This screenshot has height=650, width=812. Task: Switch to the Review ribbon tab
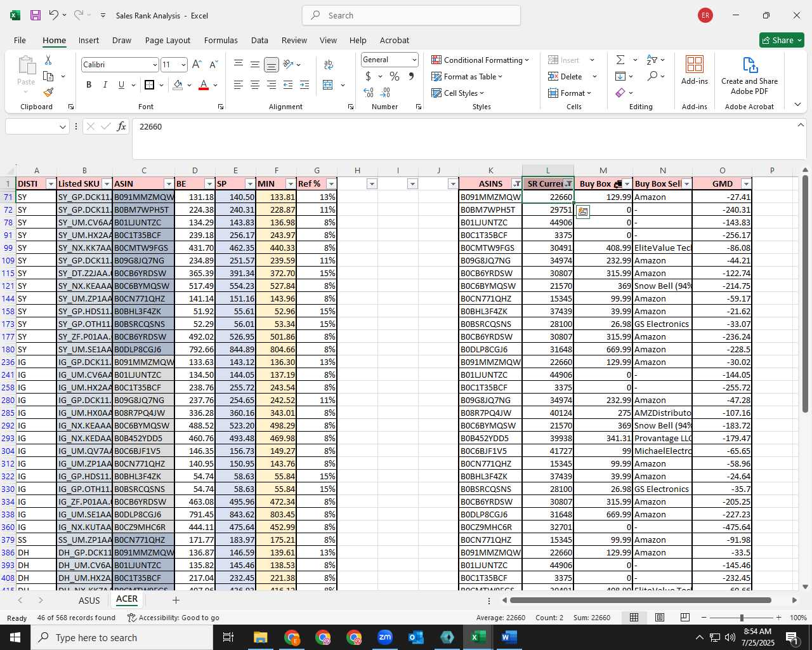294,40
